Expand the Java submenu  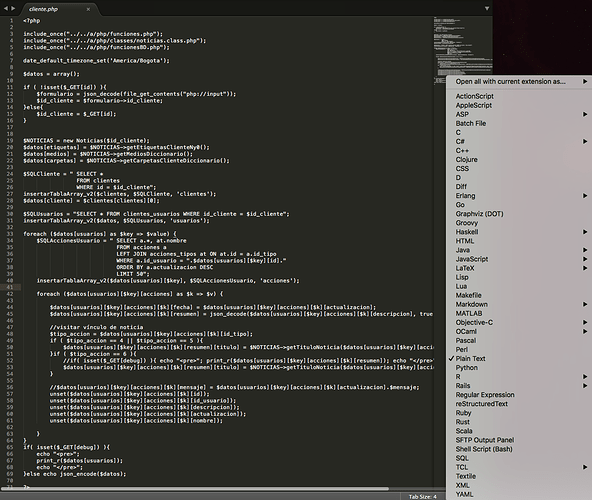[519, 250]
